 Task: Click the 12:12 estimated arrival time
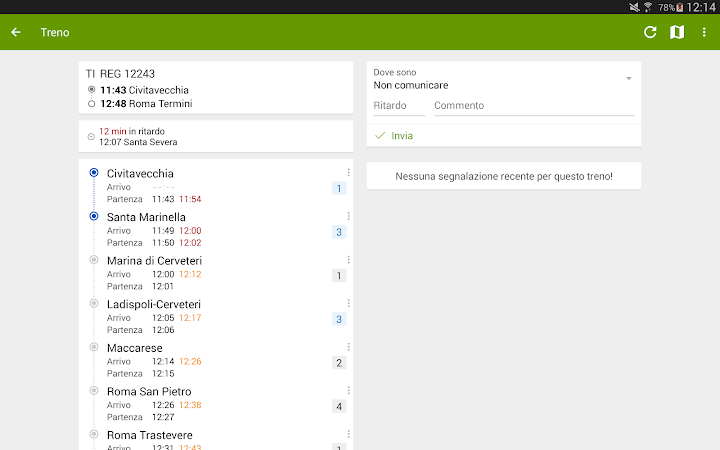[x=190, y=274]
